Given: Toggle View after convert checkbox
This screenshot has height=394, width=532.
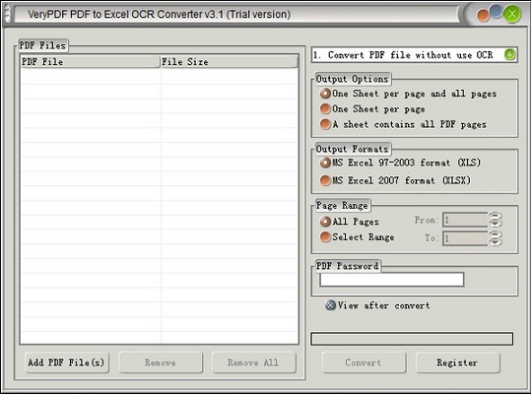Looking at the screenshot, I should 377,305.
